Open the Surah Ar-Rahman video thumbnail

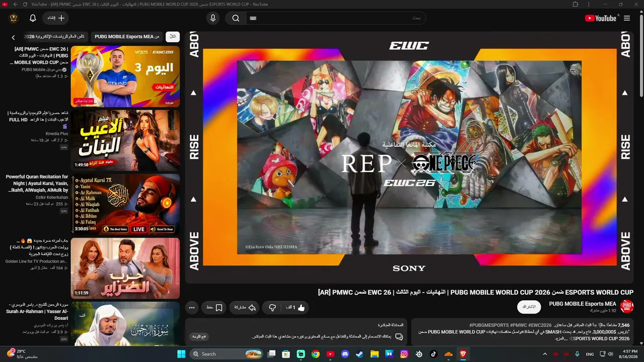[125, 324]
